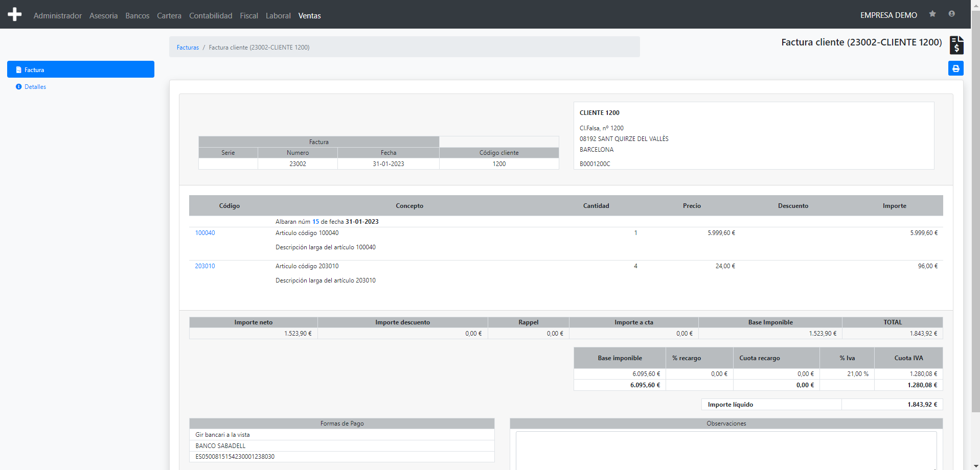Click the invoice dollar document icon
Image resolution: width=980 pixels, height=470 pixels.
[x=956, y=45]
